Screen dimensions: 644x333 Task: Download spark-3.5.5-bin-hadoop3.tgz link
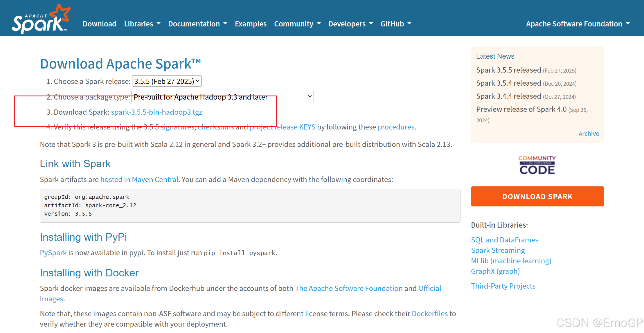click(156, 112)
